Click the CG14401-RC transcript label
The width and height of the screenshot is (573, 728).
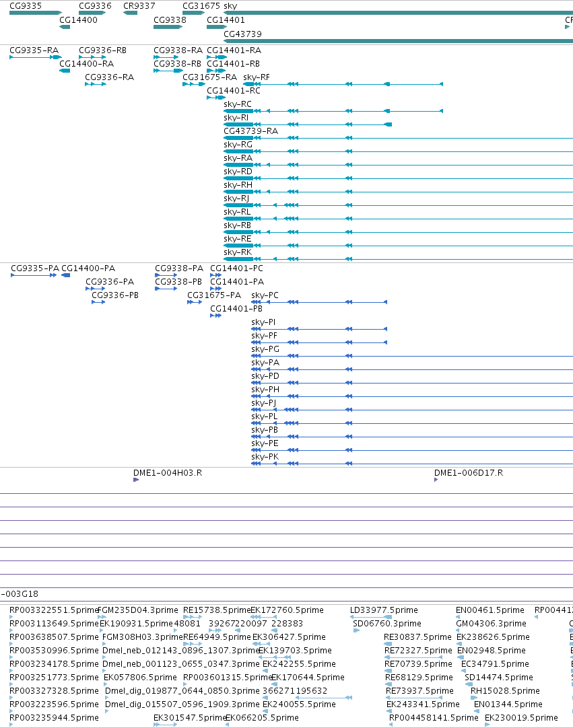point(234,91)
